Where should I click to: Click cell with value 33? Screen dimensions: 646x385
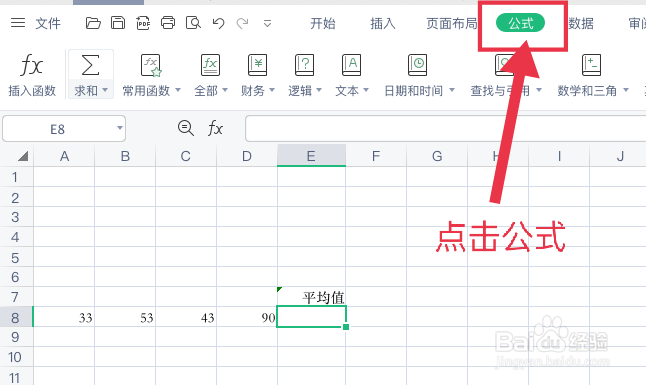[x=64, y=317]
